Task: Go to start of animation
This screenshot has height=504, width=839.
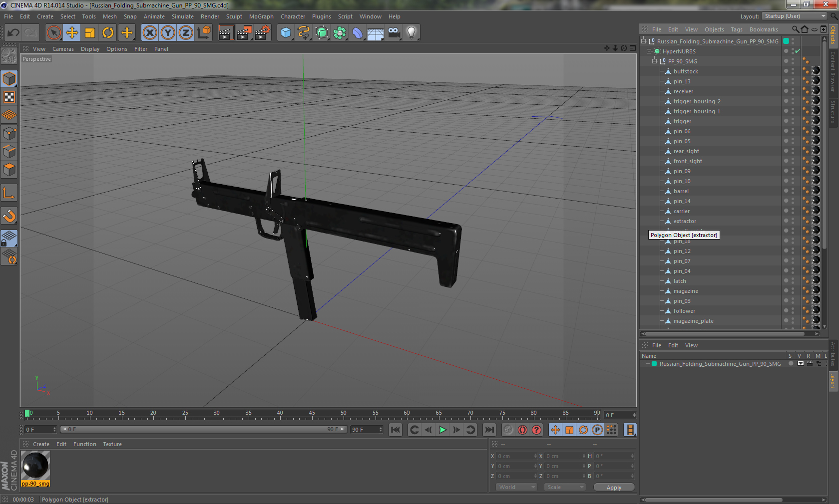Action: pos(396,430)
